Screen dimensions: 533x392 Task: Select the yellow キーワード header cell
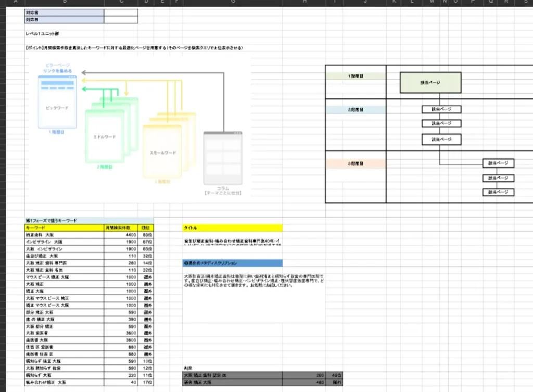64,228
